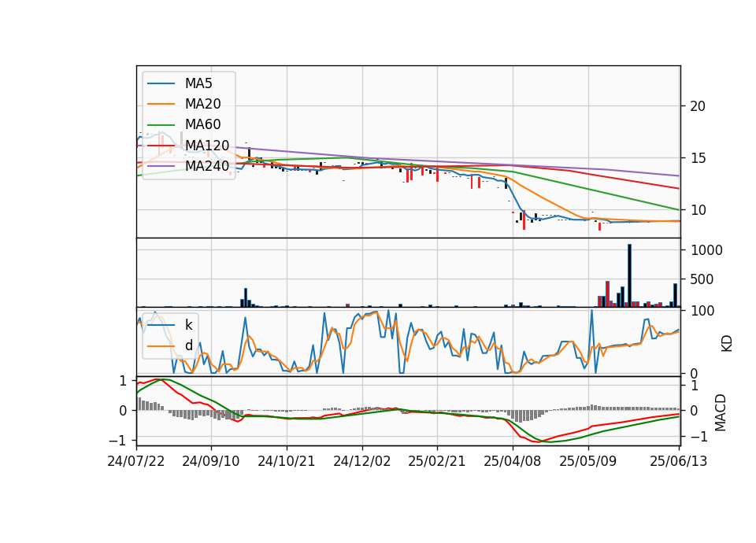The image size is (756, 543).
Task: Click the volume axis value 1000
Action: [707, 250]
